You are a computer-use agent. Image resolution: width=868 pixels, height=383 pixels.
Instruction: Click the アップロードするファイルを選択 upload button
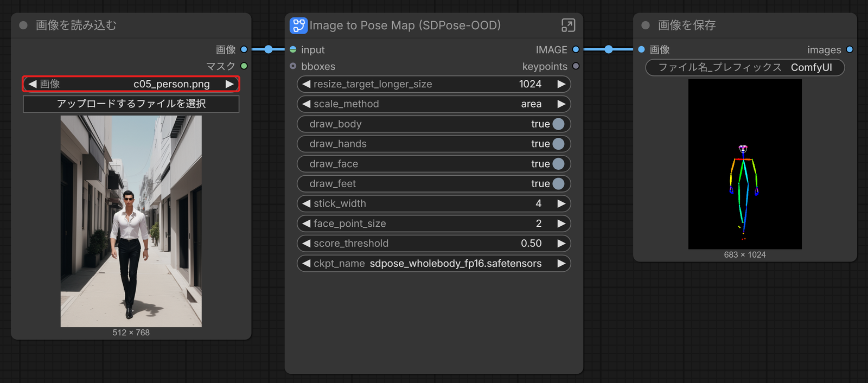(x=131, y=104)
